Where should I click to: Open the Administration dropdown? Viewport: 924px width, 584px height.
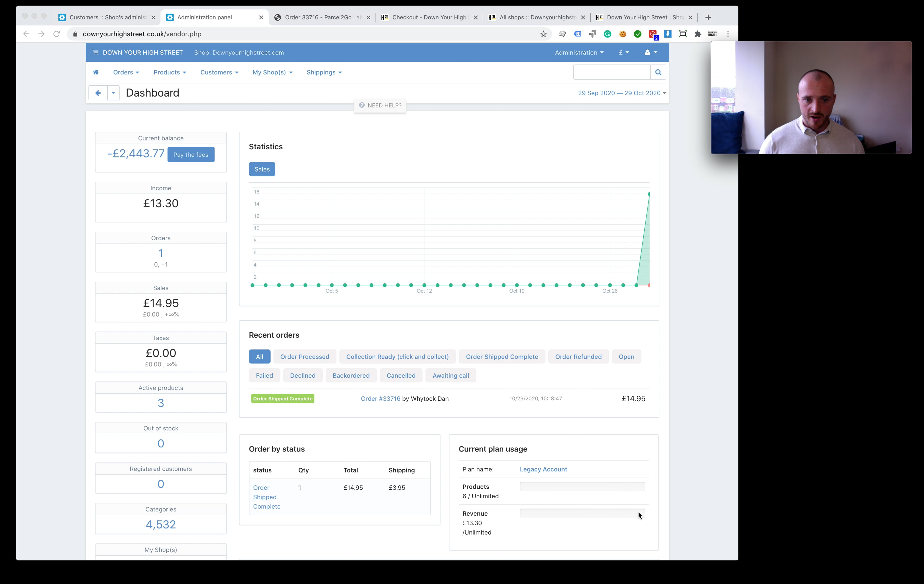pos(579,53)
